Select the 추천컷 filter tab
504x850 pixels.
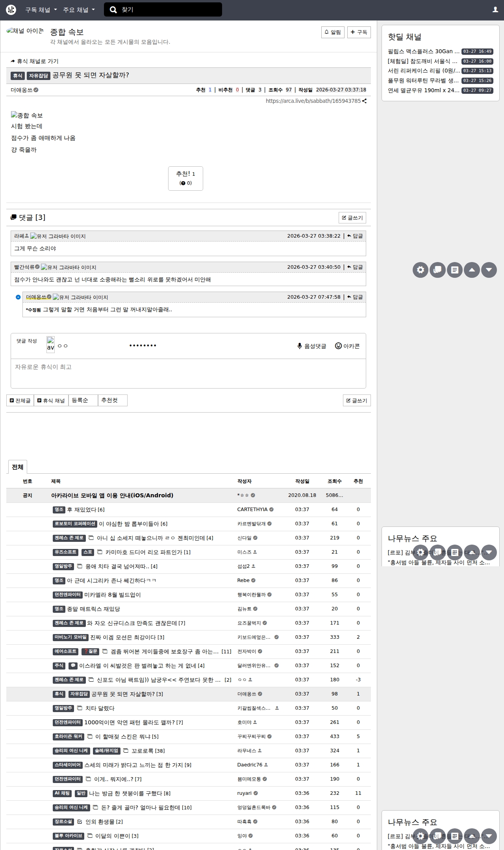113,400
